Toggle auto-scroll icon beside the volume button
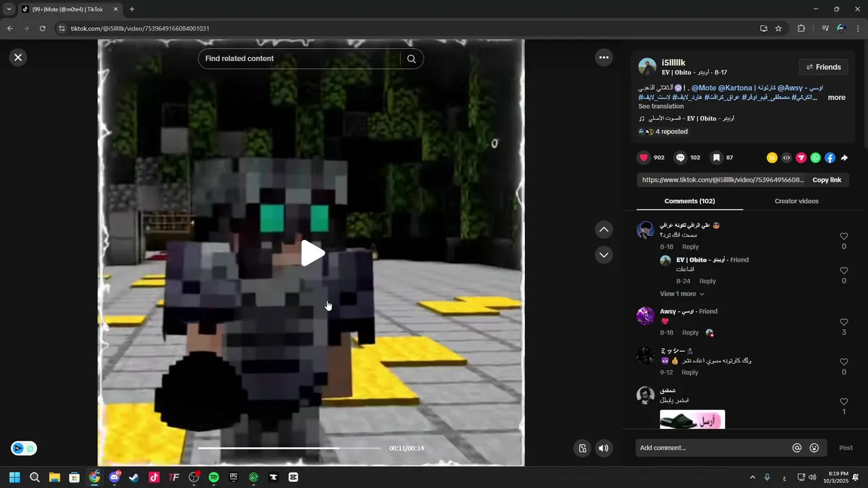 (x=582, y=448)
